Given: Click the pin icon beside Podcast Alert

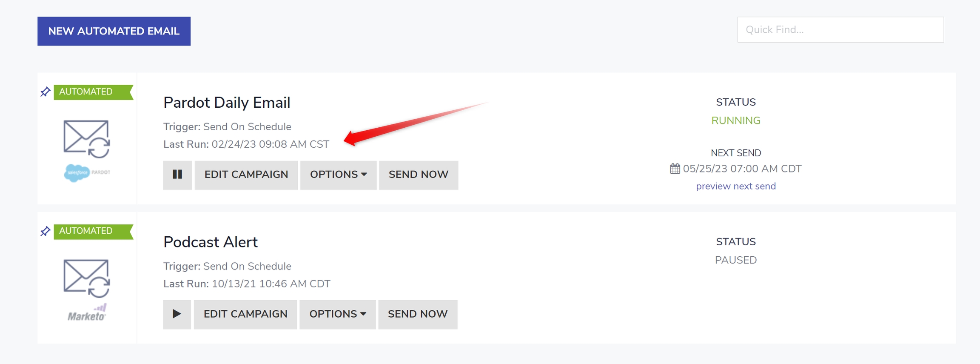Looking at the screenshot, I should pyautogui.click(x=46, y=231).
